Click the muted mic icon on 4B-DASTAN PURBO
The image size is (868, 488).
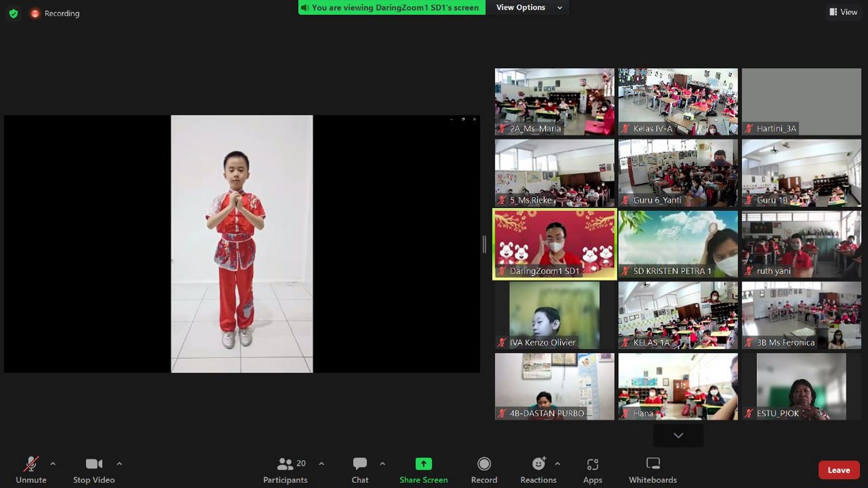click(502, 413)
